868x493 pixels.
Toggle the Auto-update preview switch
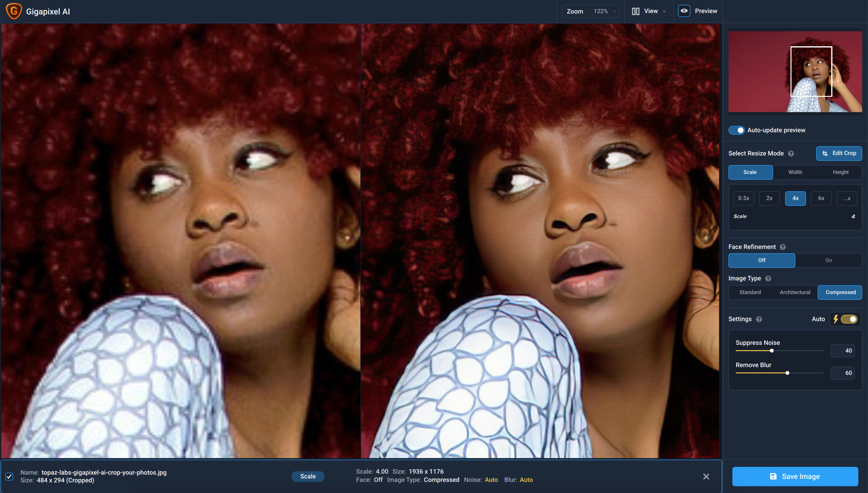(x=737, y=130)
